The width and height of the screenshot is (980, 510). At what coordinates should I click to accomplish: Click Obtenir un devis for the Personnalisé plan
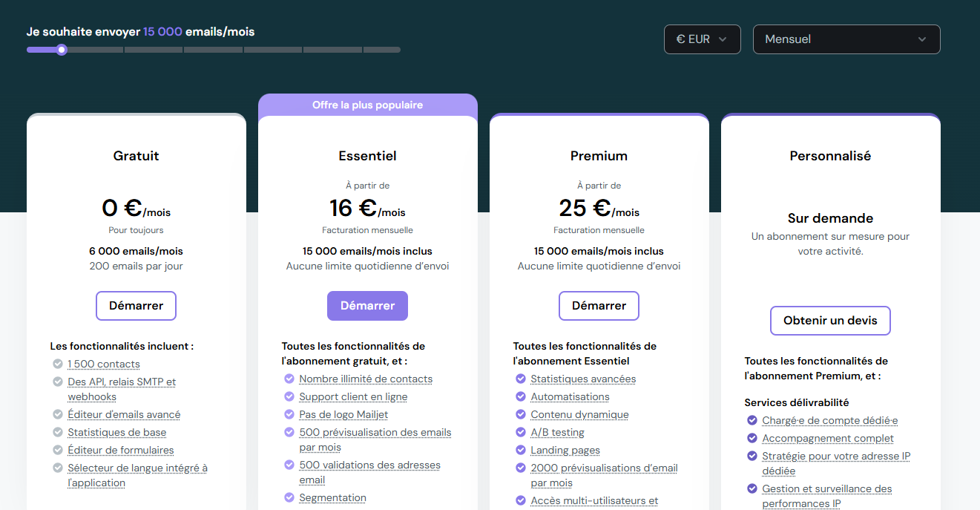[830, 321]
